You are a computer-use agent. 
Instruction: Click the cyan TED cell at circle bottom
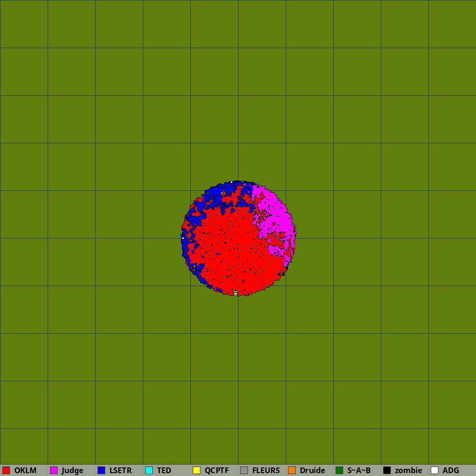(x=236, y=292)
